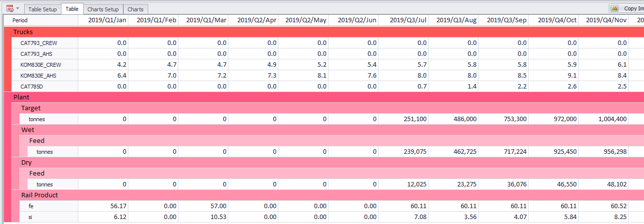Select the 2019/Q1/Jan column header

click(103, 20)
